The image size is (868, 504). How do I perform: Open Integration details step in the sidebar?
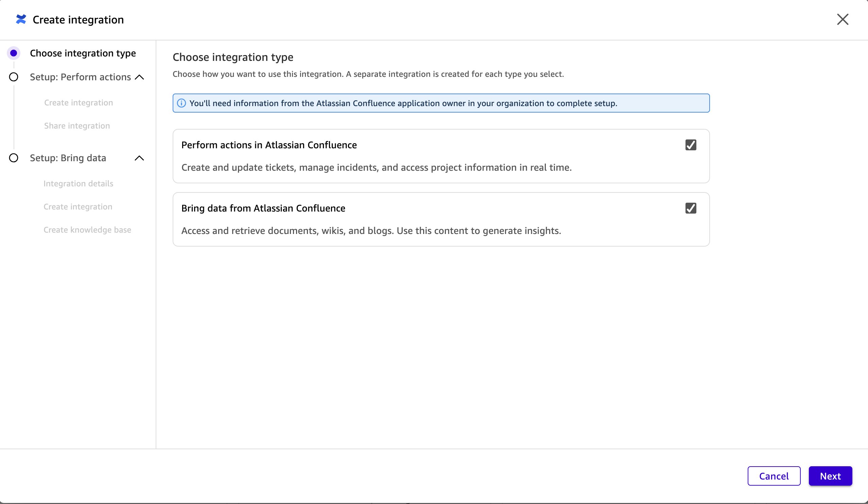point(78,183)
